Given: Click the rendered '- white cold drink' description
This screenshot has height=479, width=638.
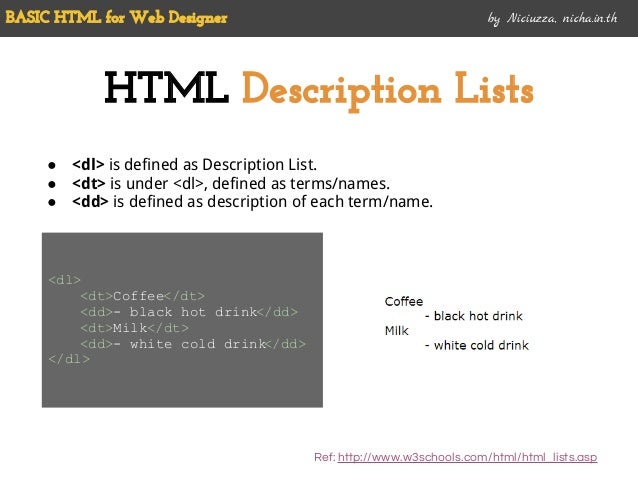Looking at the screenshot, I should click(477, 346).
